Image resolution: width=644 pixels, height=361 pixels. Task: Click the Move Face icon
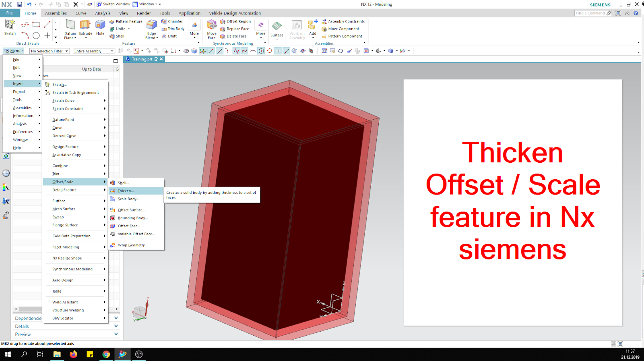pyautogui.click(x=212, y=25)
